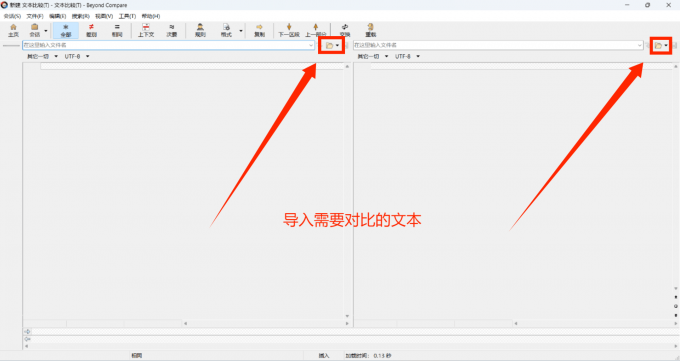Open right pane UTF-8 encoding dropdown
The width and height of the screenshot is (680, 361).
[x=408, y=56]
